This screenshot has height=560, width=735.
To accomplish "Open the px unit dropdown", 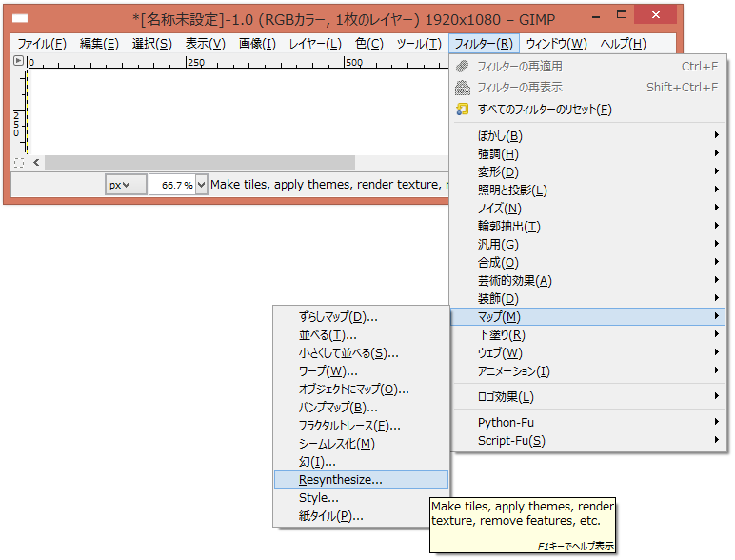I will (125, 185).
